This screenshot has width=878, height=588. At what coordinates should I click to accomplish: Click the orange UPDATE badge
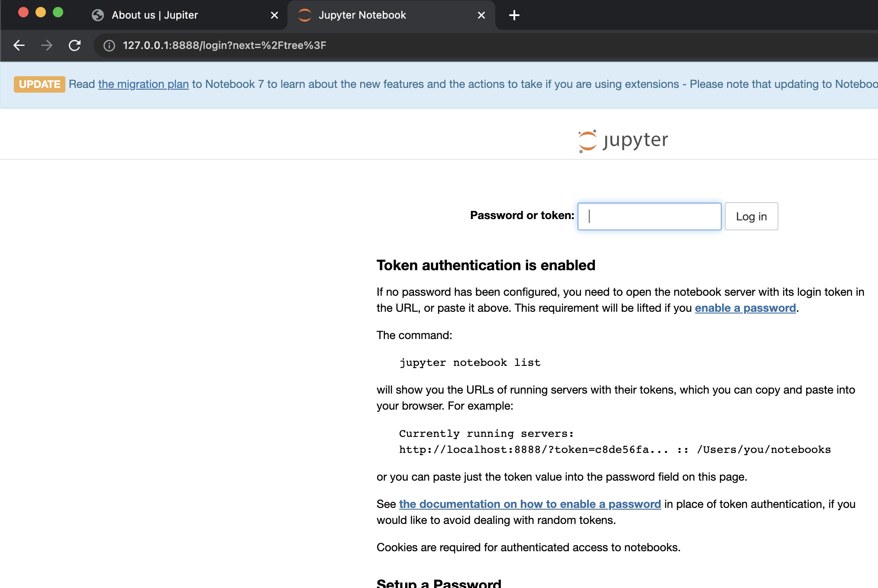point(39,84)
